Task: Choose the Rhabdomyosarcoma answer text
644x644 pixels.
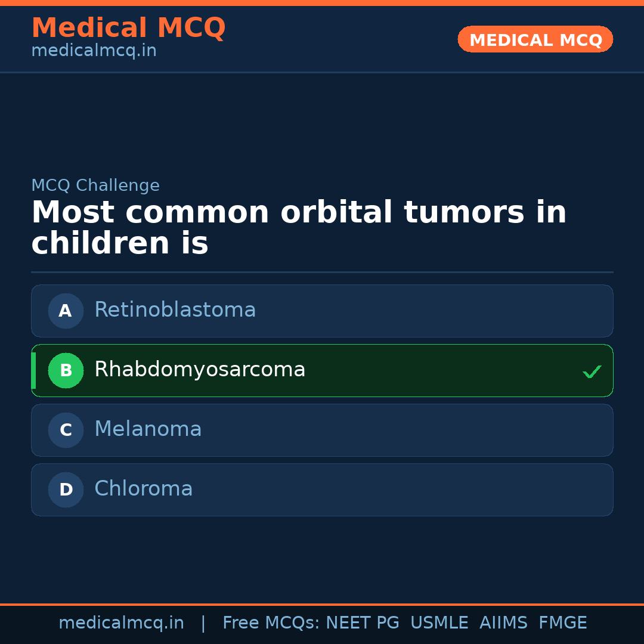Action: (x=200, y=370)
